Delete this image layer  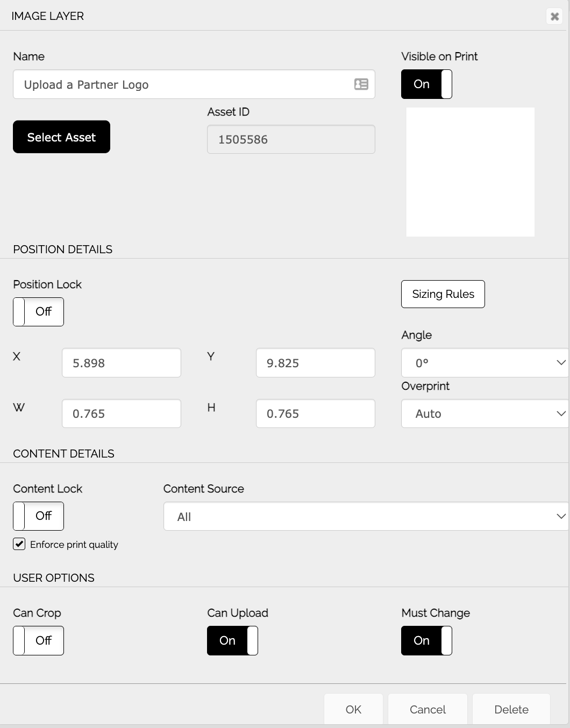(510, 709)
